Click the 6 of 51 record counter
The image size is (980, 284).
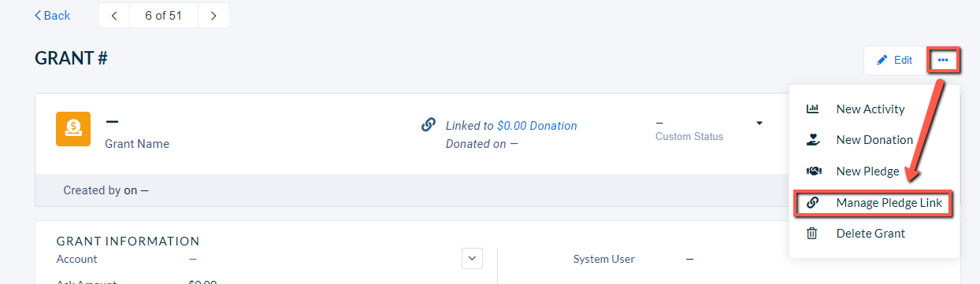point(164,16)
